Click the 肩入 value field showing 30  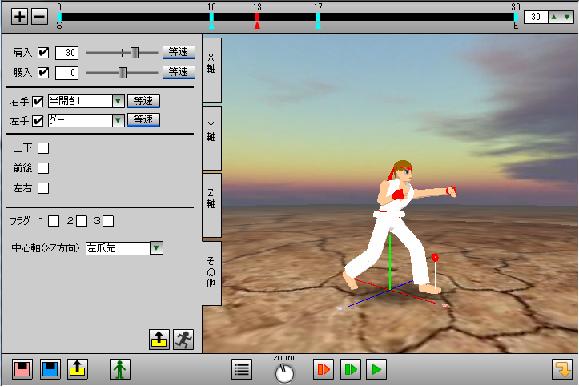coord(67,52)
